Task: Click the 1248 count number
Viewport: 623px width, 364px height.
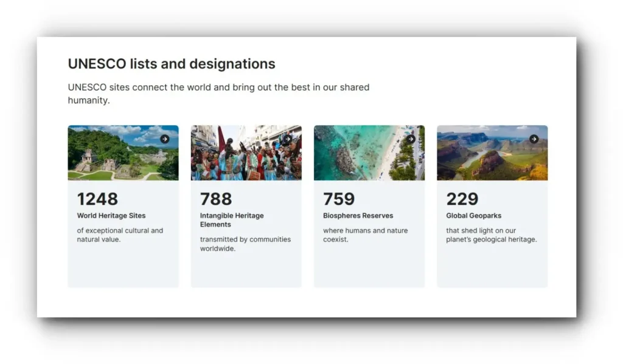Action: click(97, 199)
